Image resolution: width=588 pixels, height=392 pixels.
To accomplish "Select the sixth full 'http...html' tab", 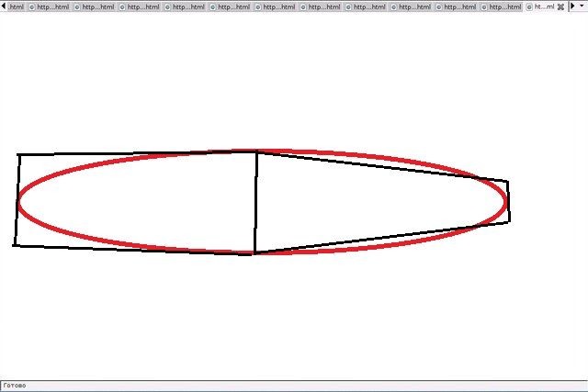I will tap(278, 6).
